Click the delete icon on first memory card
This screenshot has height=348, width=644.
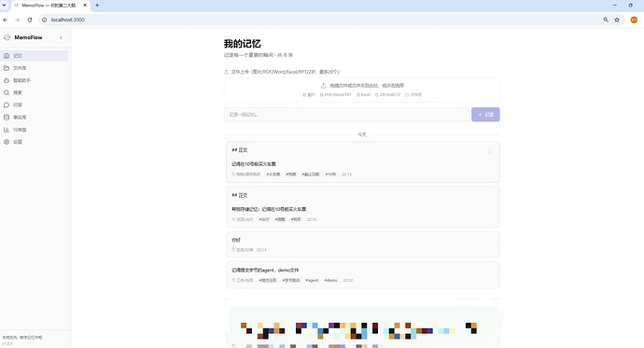click(x=490, y=151)
